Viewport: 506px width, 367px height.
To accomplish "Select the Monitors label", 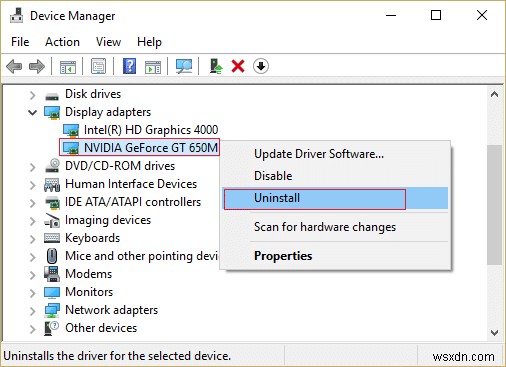I will [89, 292].
